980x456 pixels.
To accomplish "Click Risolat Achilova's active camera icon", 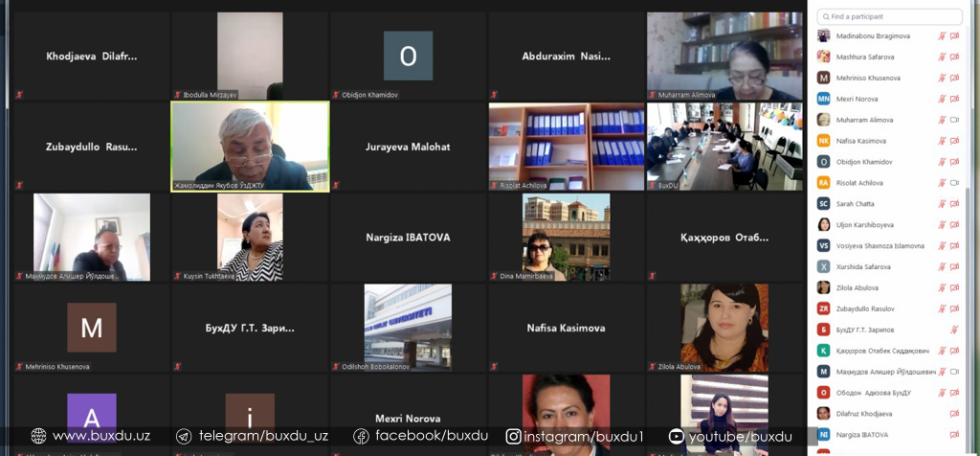I will point(954,183).
